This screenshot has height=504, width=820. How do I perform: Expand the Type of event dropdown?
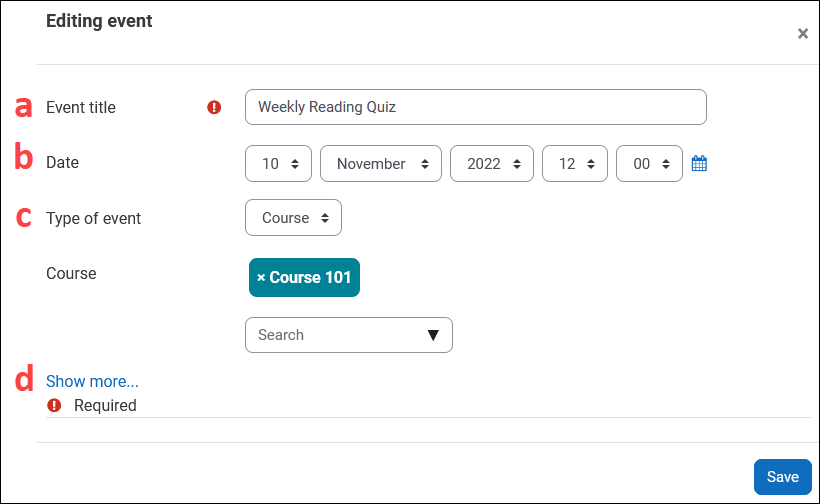293,218
